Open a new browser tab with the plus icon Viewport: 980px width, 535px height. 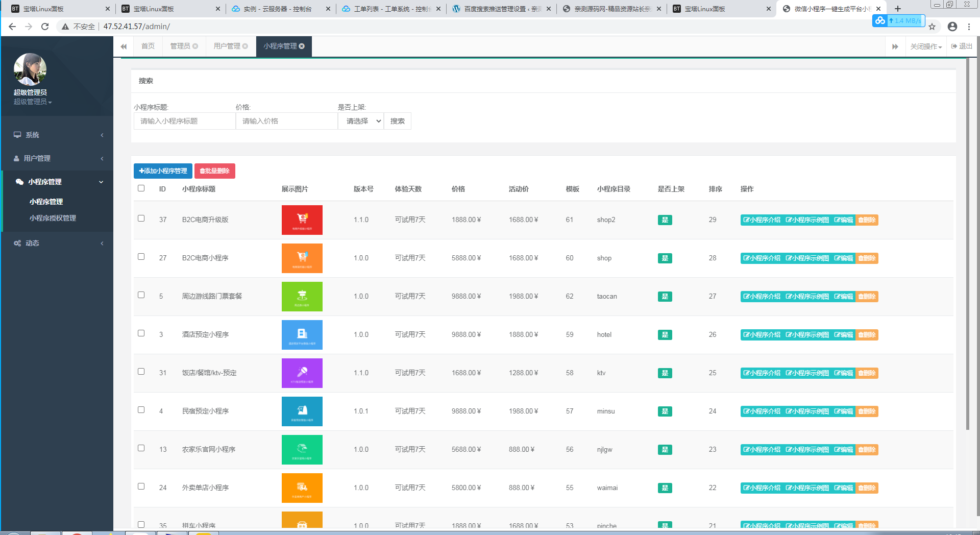(x=898, y=9)
